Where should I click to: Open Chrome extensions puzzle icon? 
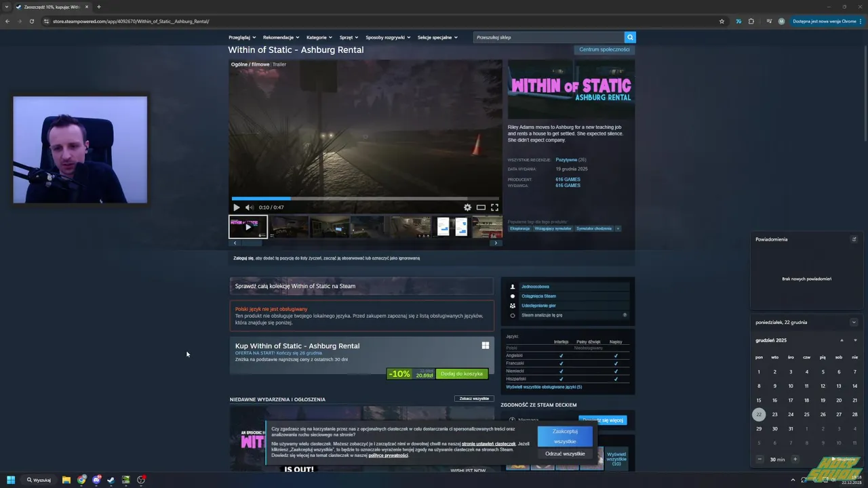click(x=751, y=21)
